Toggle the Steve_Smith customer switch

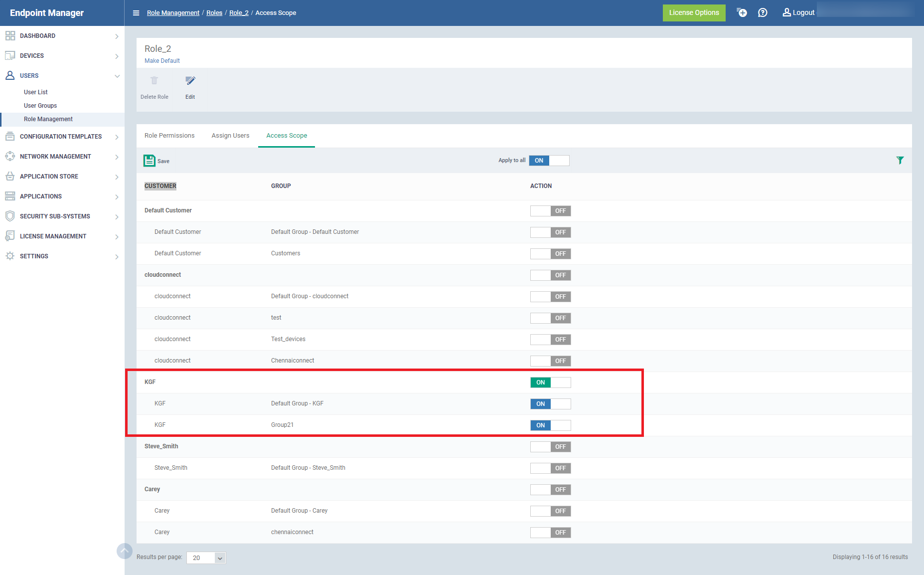[x=551, y=447]
